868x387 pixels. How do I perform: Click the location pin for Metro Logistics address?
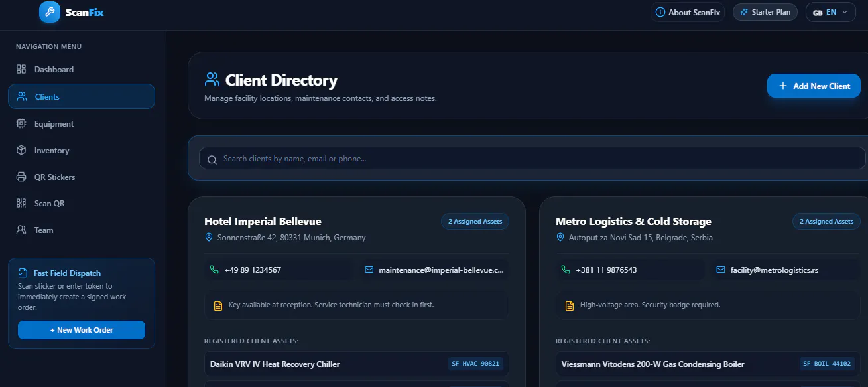tap(560, 237)
